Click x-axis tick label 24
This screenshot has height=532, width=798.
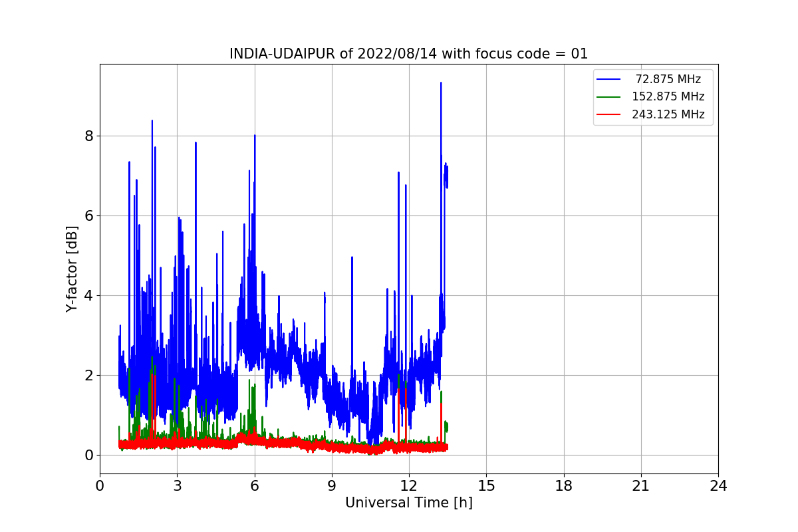[718, 486]
